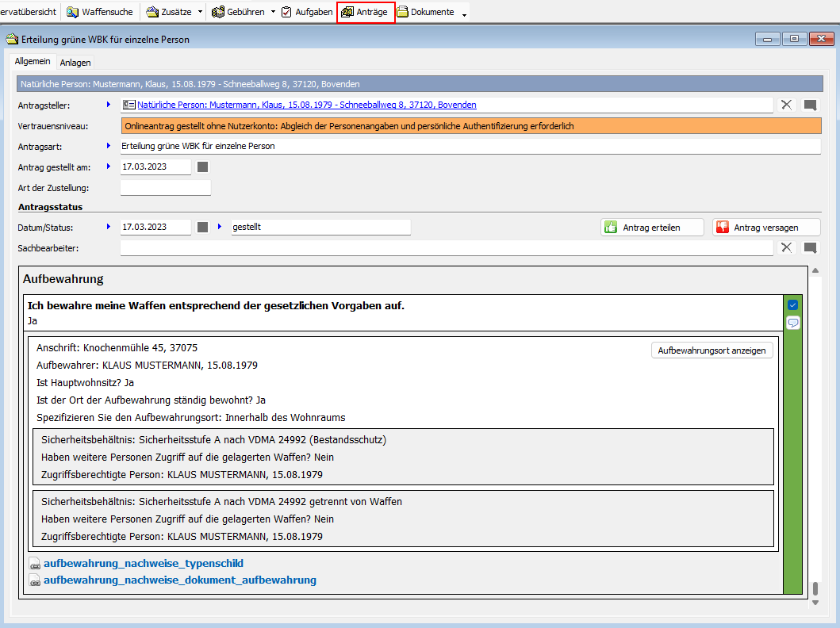
Task: Open toolbar overflow arrow after Dokumente
Action: [464, 14]
